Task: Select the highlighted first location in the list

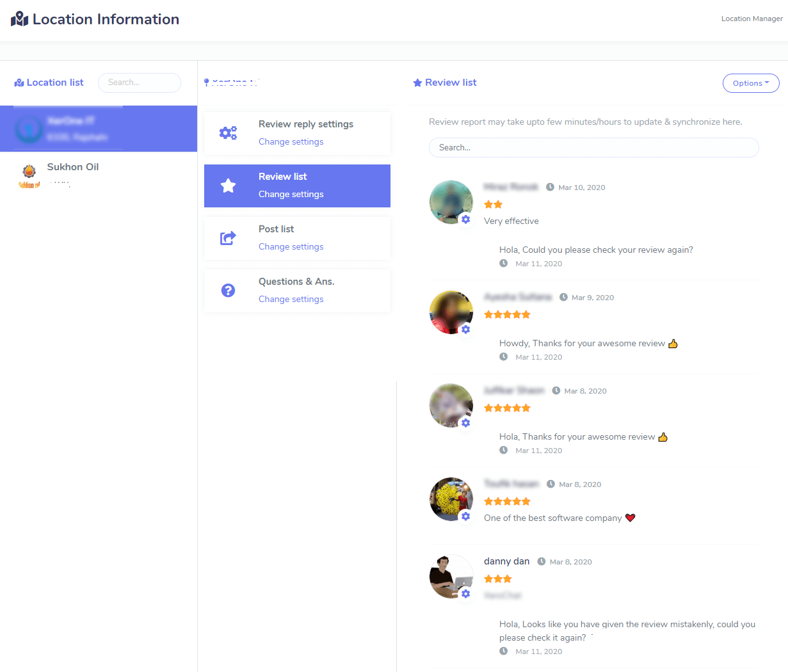Action: pos(98,129)
